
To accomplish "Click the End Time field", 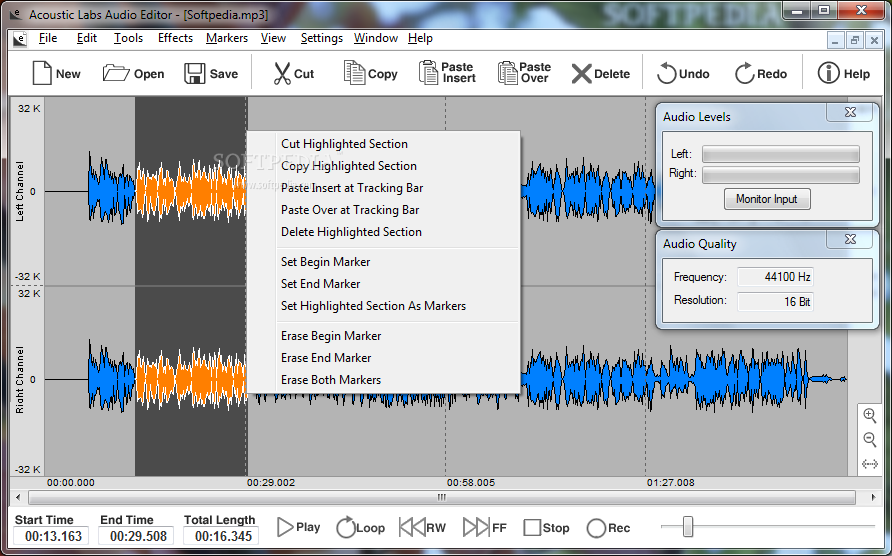I will (138, 536).
